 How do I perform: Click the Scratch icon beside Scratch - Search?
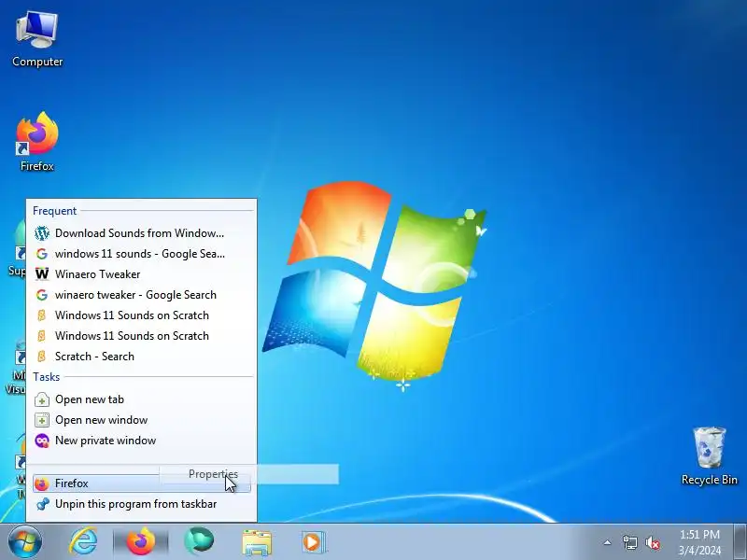[42, 357]
